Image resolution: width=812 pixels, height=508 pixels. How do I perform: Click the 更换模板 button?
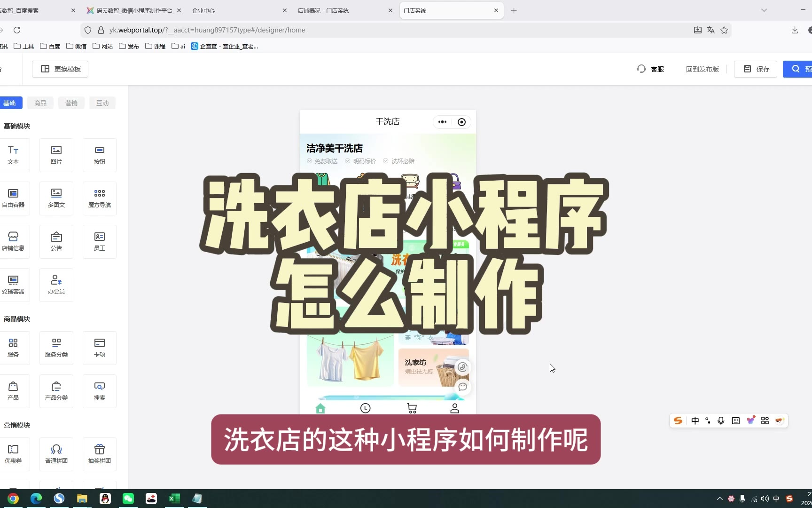click(x=60, y=69)
